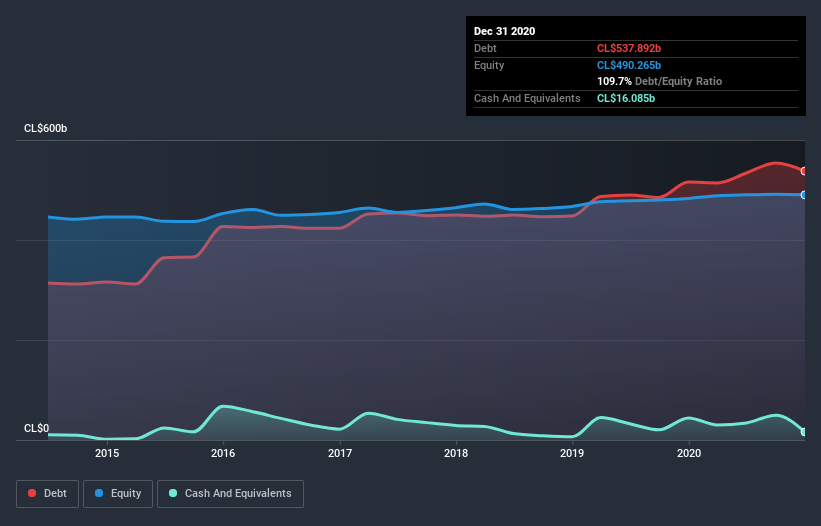Click the Debt value CL$537.892b
The width and height of the screenshot is (821, 526).
pos(629,48)
